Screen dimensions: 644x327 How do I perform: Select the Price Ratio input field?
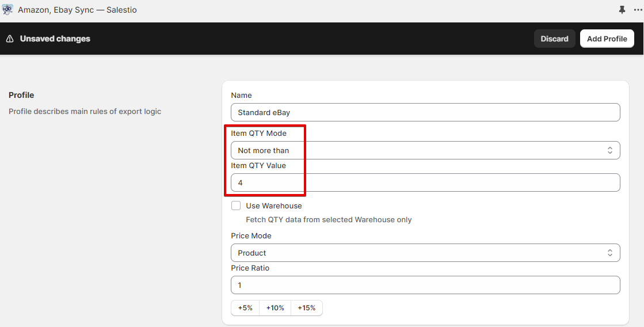click(x=425, y=285)
